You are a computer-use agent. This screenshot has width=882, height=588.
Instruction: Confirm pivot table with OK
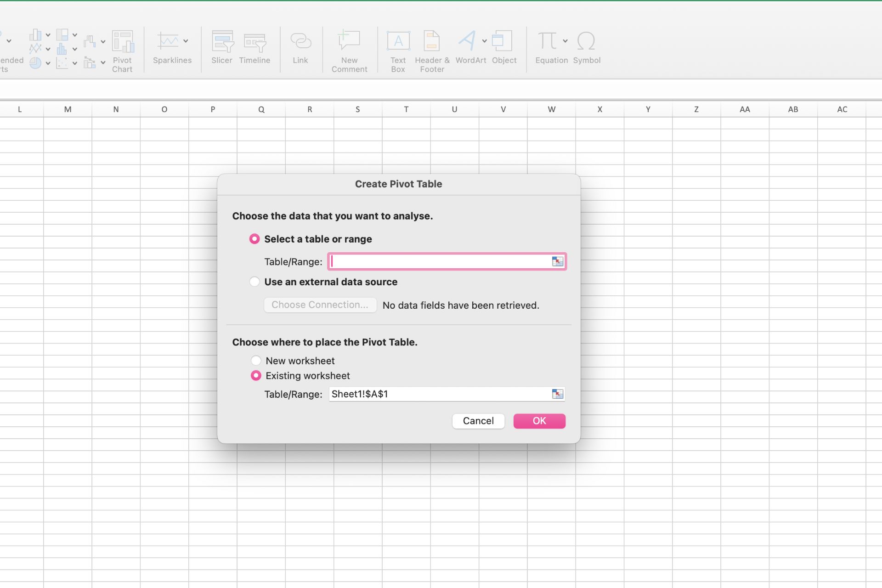pyautogui.click(x=539, y=421)
